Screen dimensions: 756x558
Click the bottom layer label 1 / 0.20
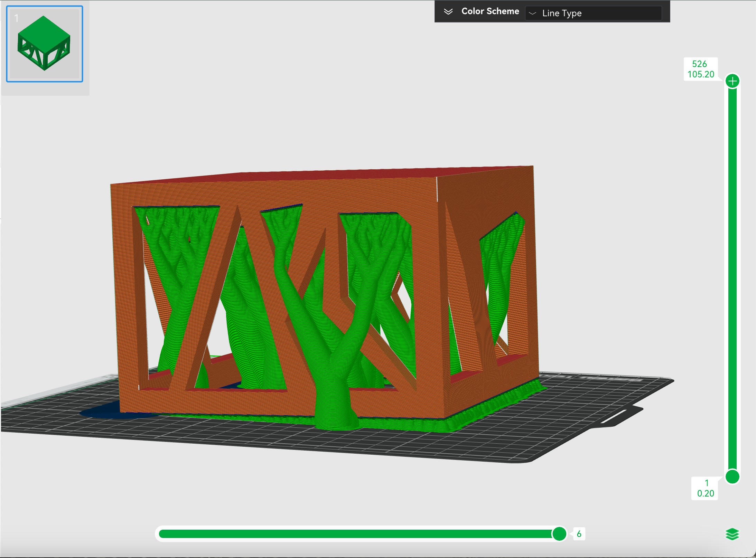(705, 488)
